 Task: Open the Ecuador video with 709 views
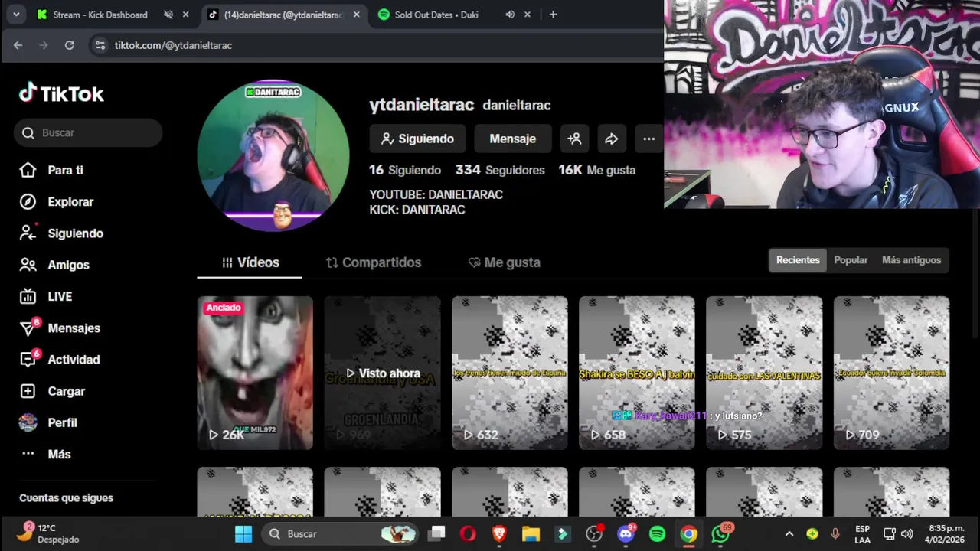(x=891, y=373)
